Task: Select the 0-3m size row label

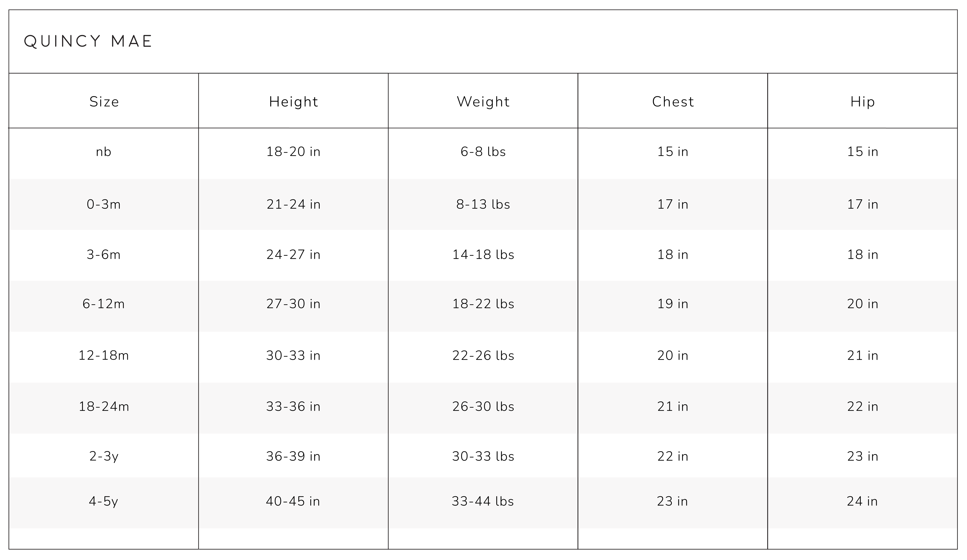Action: tap(104, 204)
